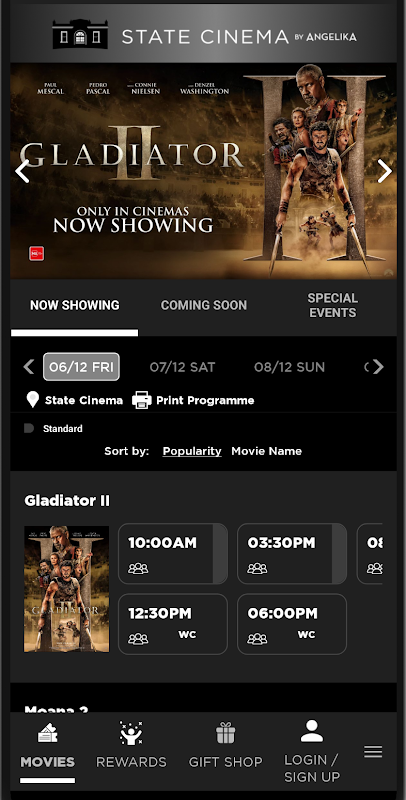Open the Gladiator II poster thumbnail
This screenshot has height=800, width=406.
tap(66, 589)
